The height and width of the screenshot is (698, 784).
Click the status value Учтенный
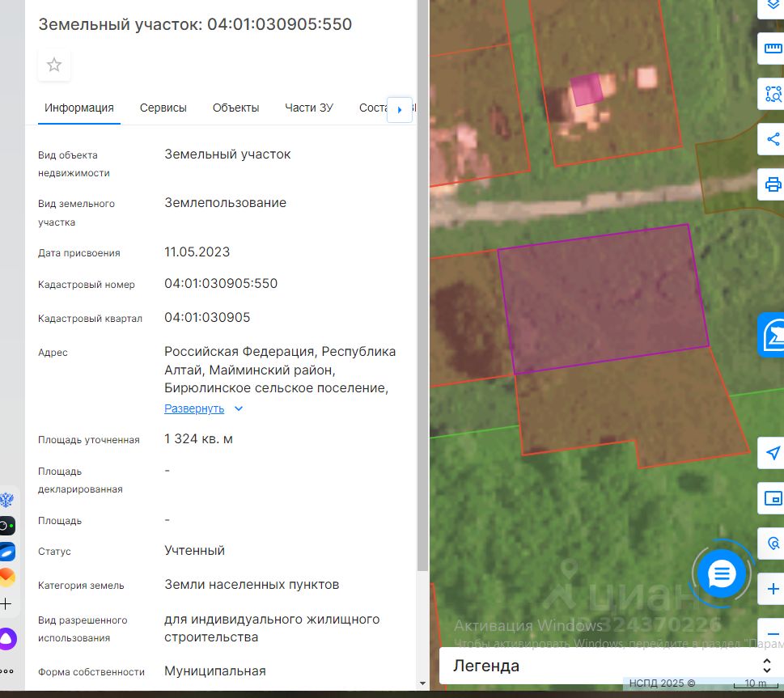(194, 551)
